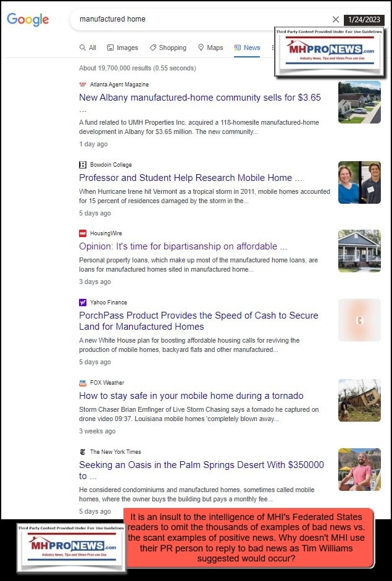The image size is (392, 581).
Task: Click White House plan snippet text
Action: coord(190,345)
